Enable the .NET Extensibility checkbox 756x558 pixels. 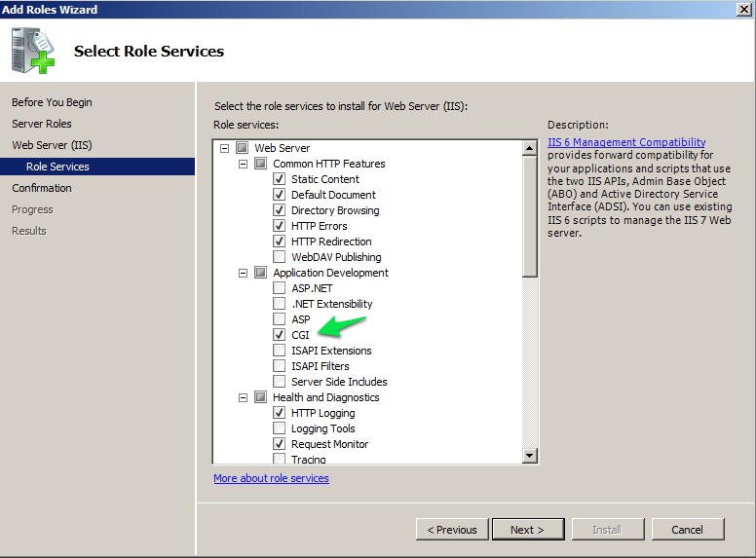click(280, 303)
